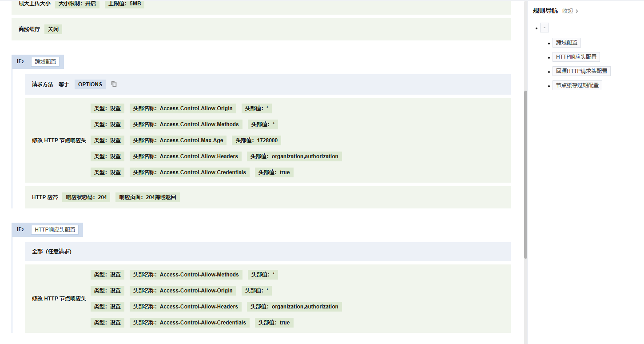Copy the OPTIONS request method condition
The image size is (644, 344).
tap(114, 84)
